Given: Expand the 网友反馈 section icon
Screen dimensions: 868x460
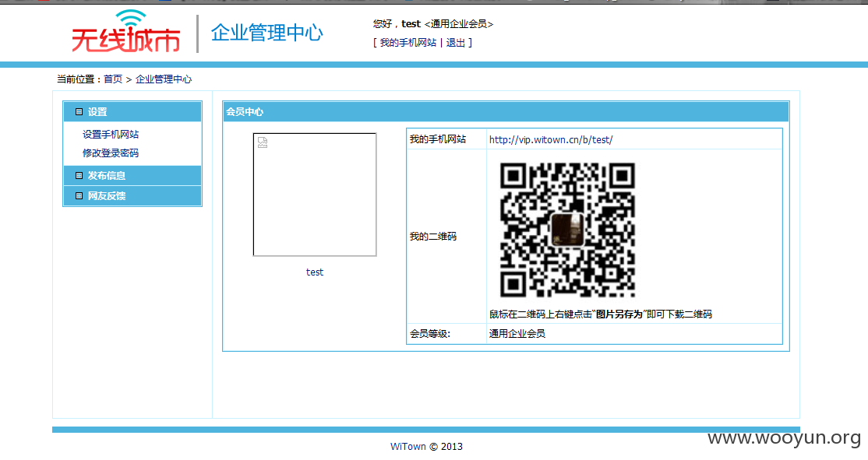Looking at the screenshot, I should tap(79, 195).
